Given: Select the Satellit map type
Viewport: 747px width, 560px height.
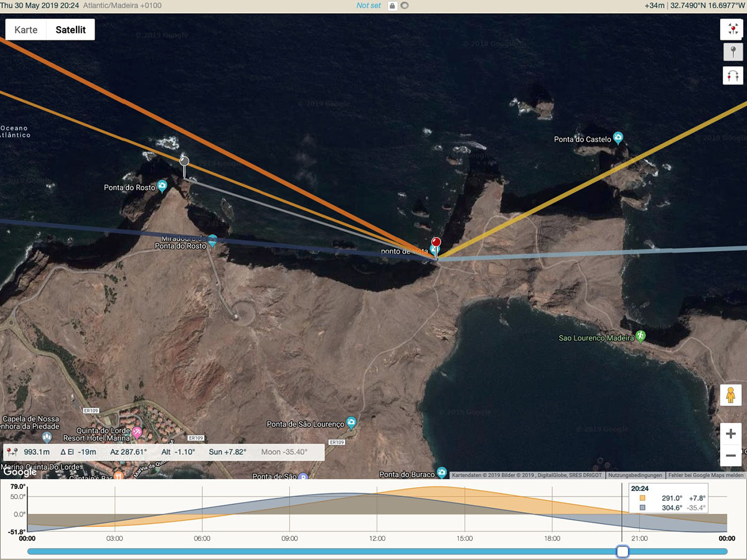Looking at the screenshot, I should click(71, 30).
